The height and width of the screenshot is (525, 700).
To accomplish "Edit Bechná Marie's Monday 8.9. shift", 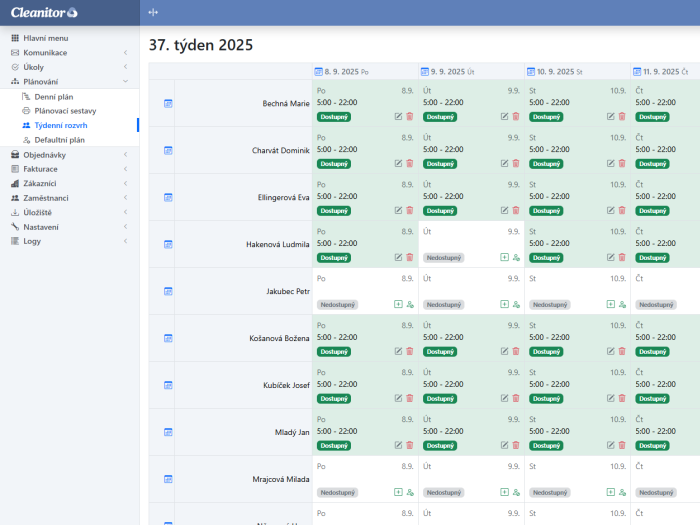I will point(399,116).
